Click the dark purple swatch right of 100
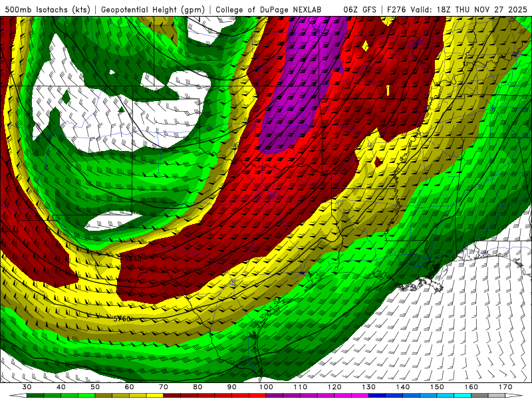Viewport: 532px width, 399px height. click(275, 396)
